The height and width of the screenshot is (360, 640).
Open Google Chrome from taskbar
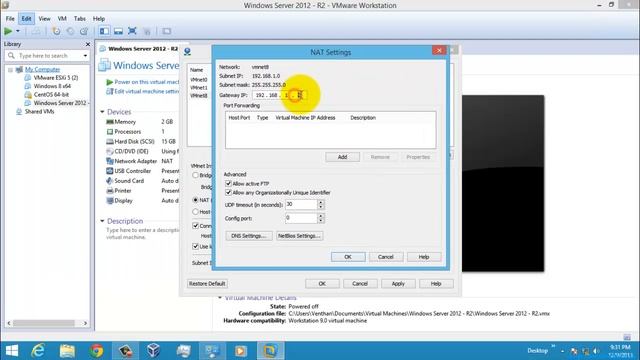(97, 351)
